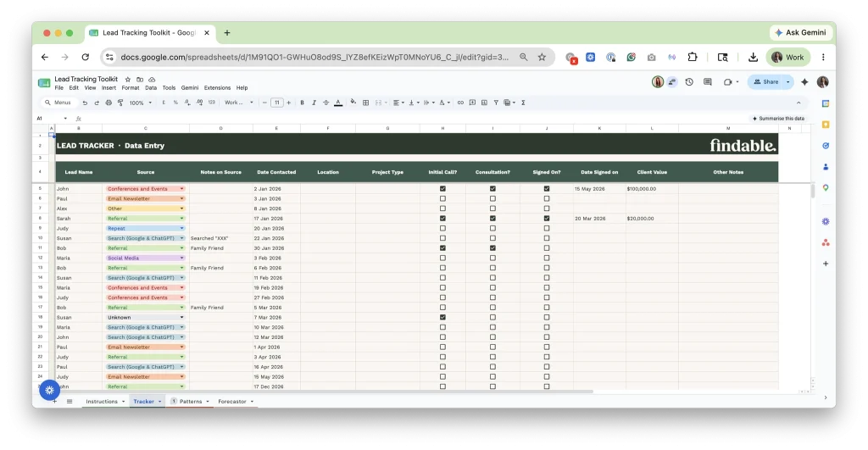This screenshot has height=450, width=868.
Task: Open Google Calendar in side panel
Action: [826, 103]
